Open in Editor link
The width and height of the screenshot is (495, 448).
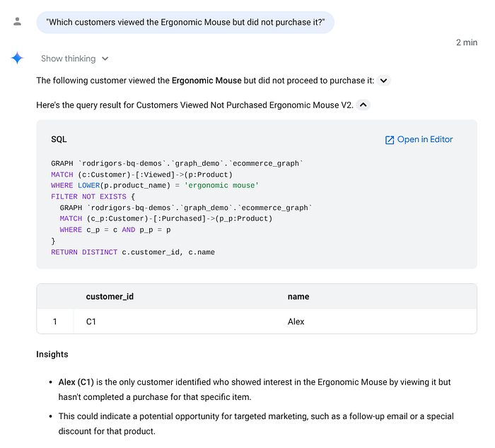[419, 139]
